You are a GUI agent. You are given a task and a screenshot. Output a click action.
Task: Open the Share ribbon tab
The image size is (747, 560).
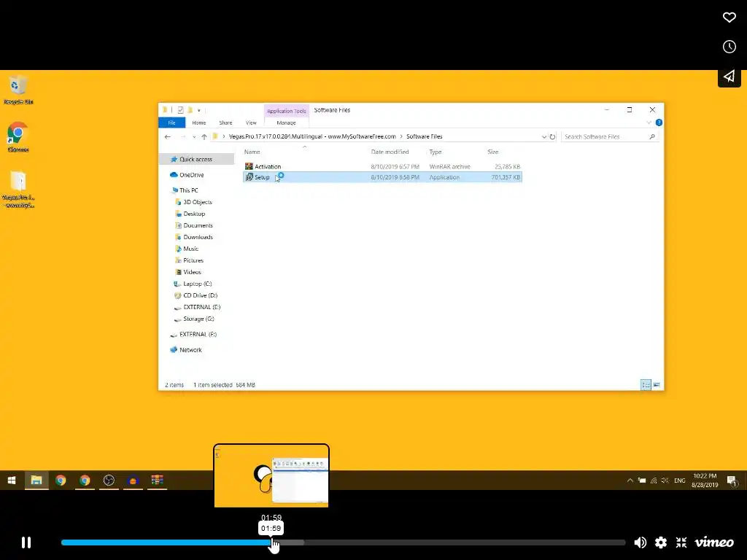[x=225, y=122]
